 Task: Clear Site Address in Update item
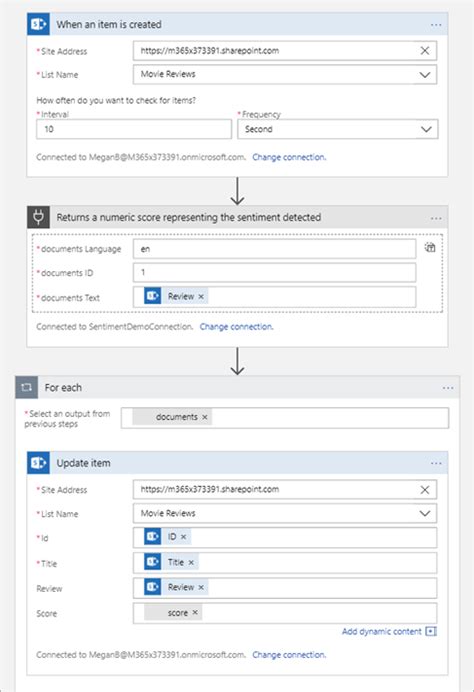coord(425,490)
